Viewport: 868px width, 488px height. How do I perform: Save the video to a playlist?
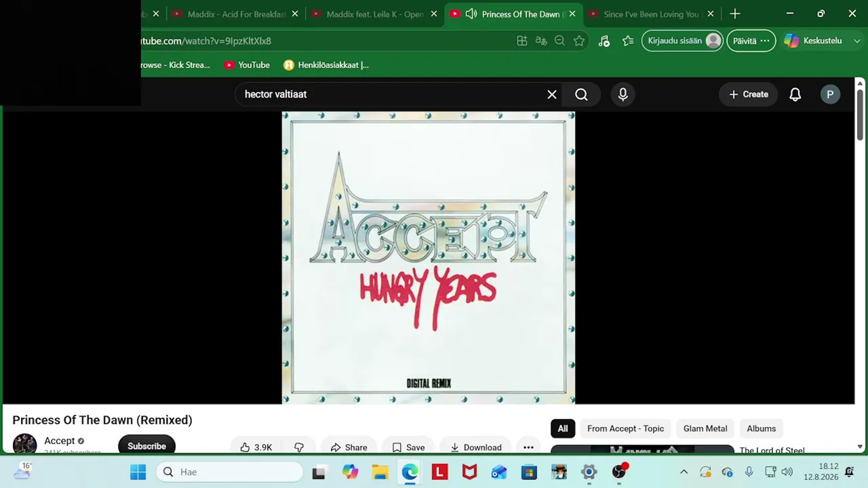pos(408,447)
